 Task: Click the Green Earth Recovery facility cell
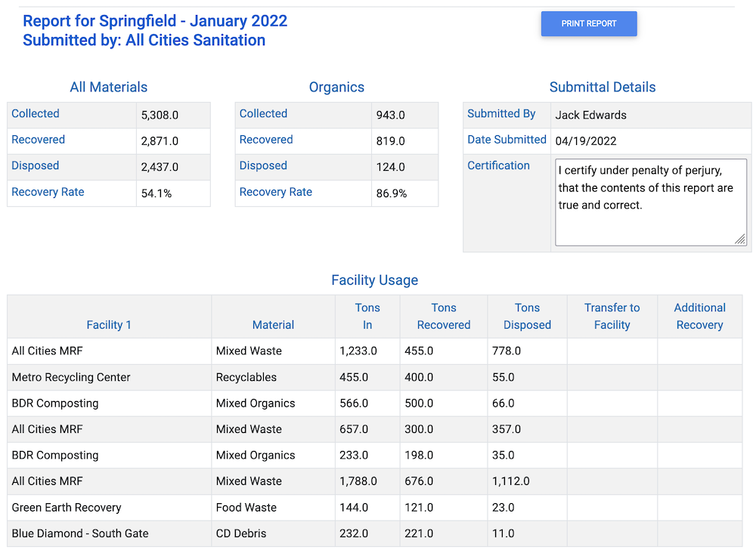(67, 508)
